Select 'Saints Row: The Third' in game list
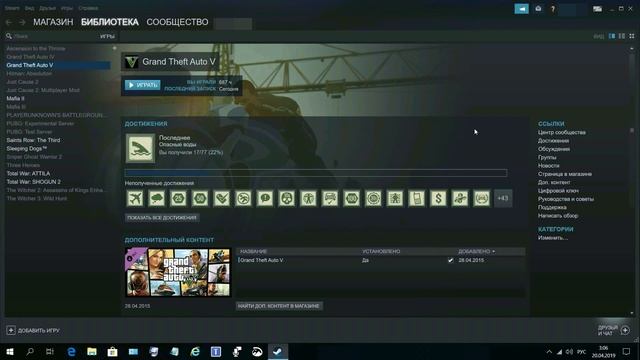 coord(33,140)
